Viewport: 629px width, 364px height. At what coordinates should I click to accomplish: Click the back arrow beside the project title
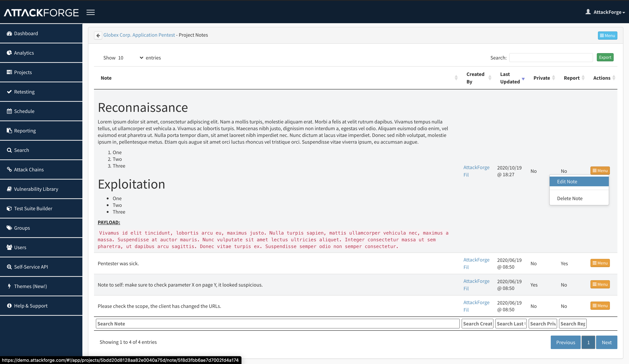98,35
